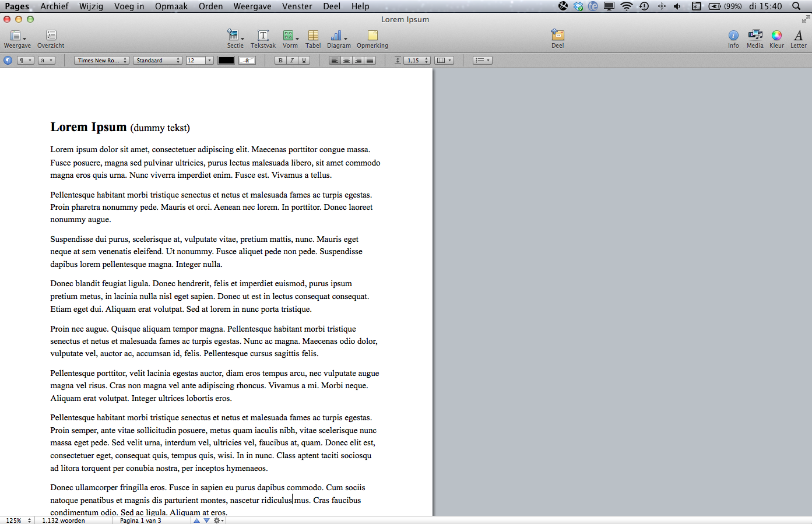
Task: Click the Bluetooth menu bar icon
Action: point(662,6)
